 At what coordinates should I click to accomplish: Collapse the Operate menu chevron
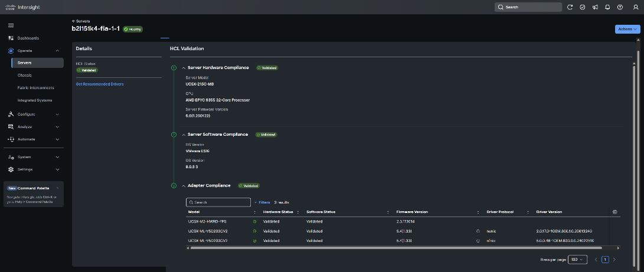click(x=57, y=51)
